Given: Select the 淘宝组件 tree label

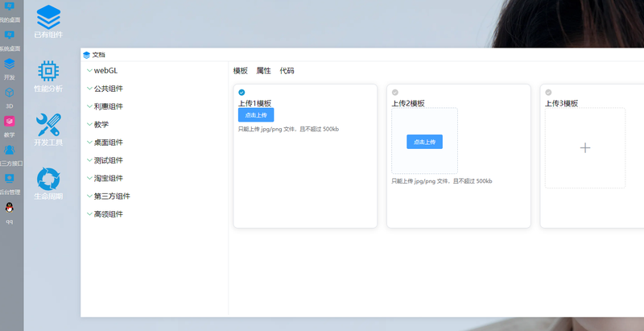Looking at the screenshot, I should pyautogui.click(x=109, y=178).
